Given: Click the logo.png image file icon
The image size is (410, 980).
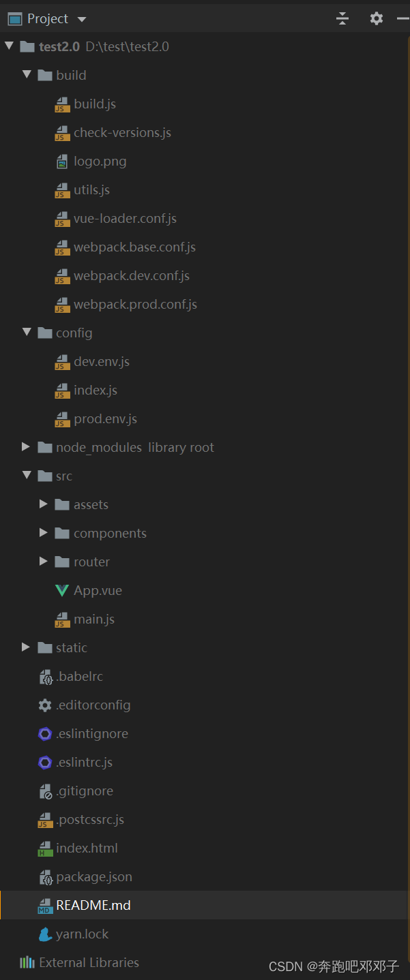Looking at the screenshot, I should (62, 162).
